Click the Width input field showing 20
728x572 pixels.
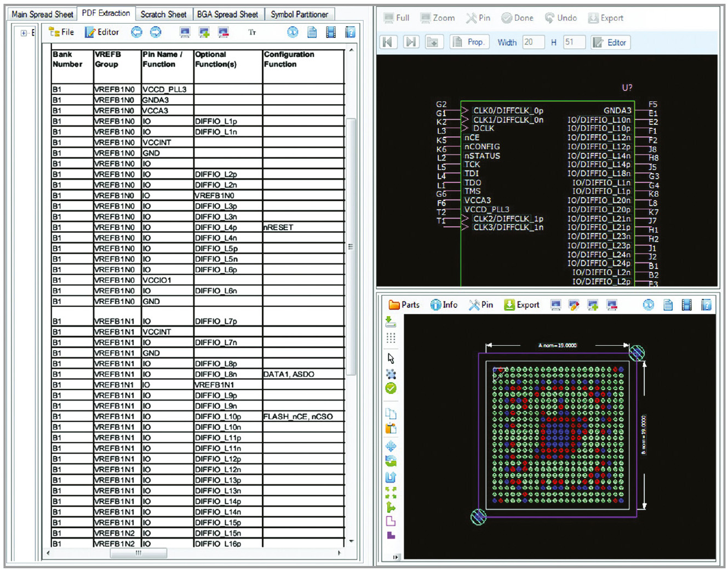click(533, 42)
